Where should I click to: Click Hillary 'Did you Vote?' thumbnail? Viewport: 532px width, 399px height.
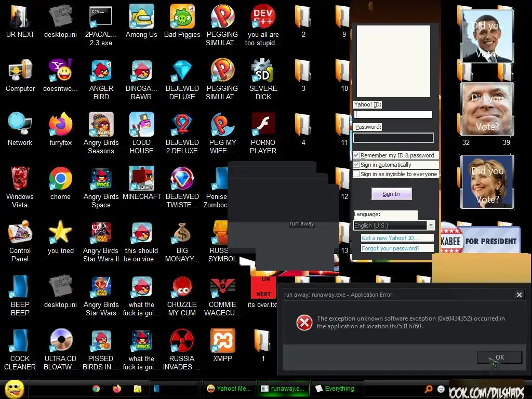point(487,181)
